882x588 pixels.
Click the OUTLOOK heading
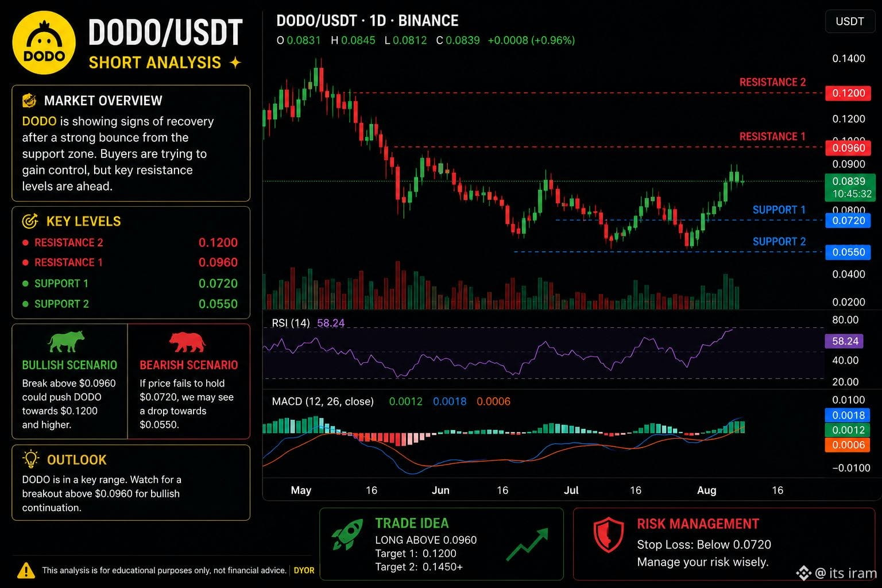[x=77, y=460]
